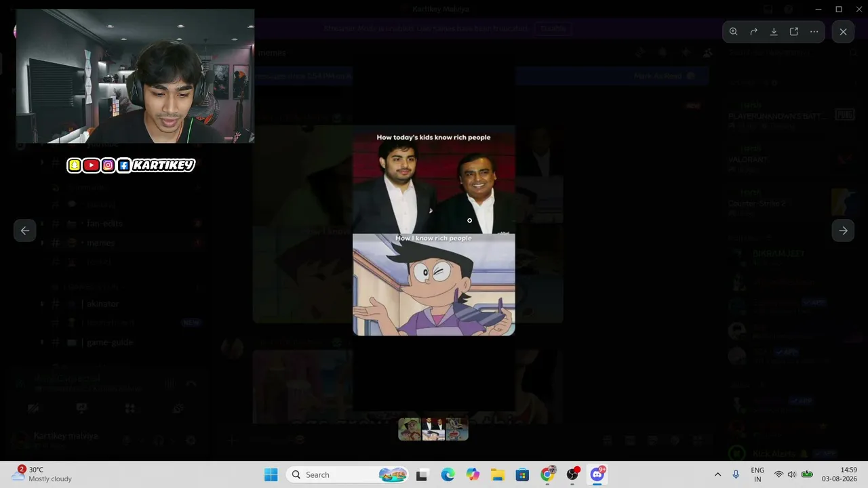
Task: Select the middle thumbnail with two men
Action: pyautogui.click(x=433, y=429)
